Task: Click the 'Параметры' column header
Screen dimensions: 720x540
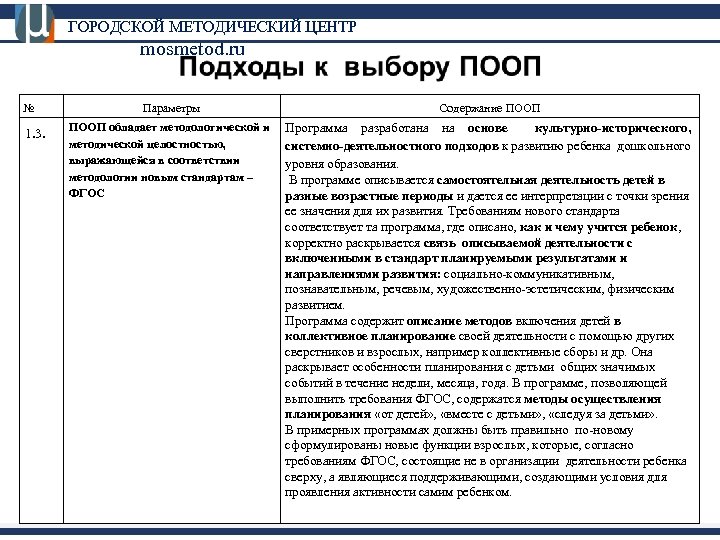Action: coord(171,108)
